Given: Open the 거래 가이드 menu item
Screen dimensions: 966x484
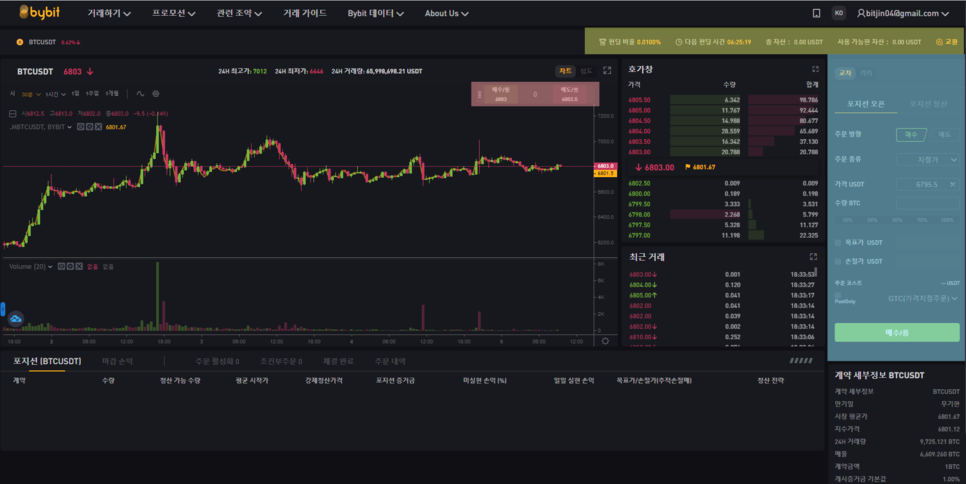Looking at the screenshot, I should coord(304,14).
